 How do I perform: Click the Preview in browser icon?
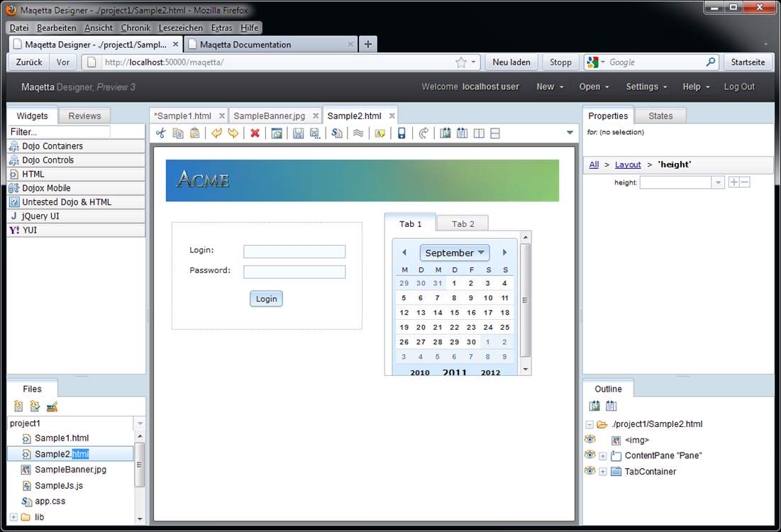277,133
